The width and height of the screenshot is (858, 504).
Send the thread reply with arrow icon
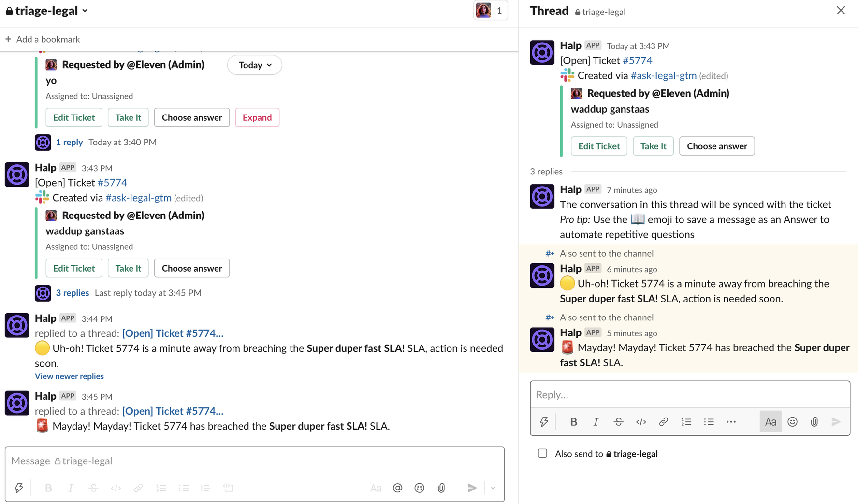tap(836, 422)
